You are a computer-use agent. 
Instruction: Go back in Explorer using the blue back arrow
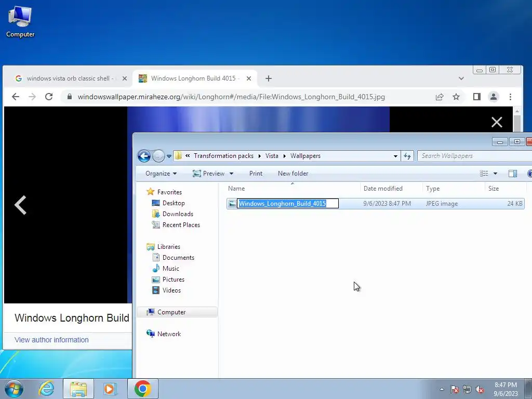(144, 156)
